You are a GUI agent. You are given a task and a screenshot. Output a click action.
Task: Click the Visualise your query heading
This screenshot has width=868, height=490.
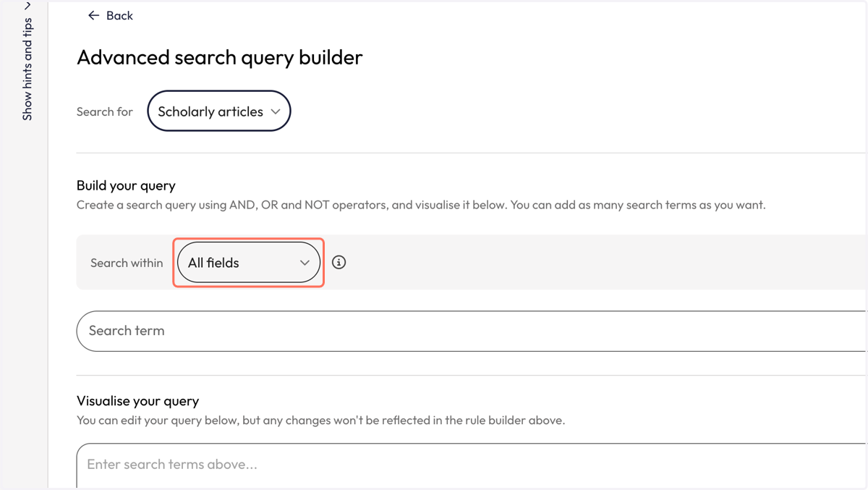pyautogui.click(x=137, y=400)
